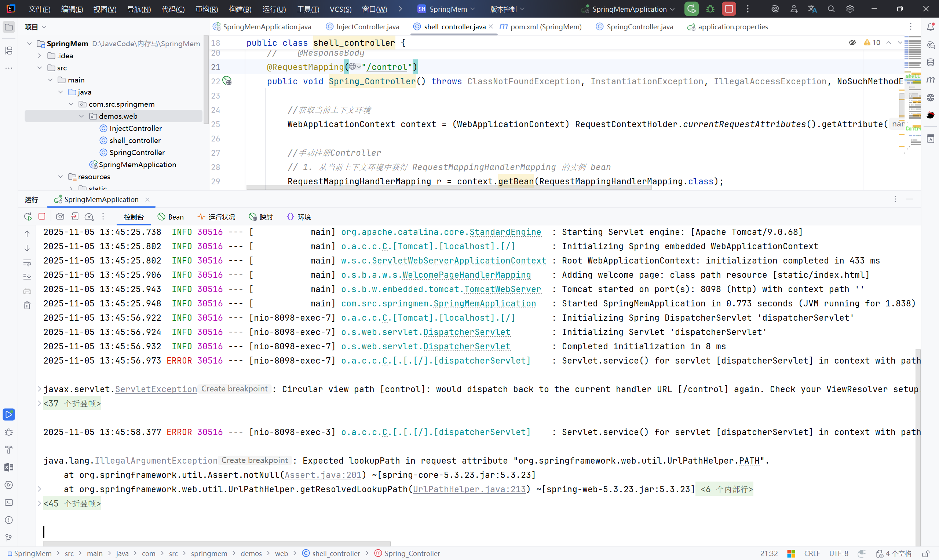Open the UrlPathHelper.java:213 stack trace link
This screenshot has height=560, width=939.
[469, 489]
